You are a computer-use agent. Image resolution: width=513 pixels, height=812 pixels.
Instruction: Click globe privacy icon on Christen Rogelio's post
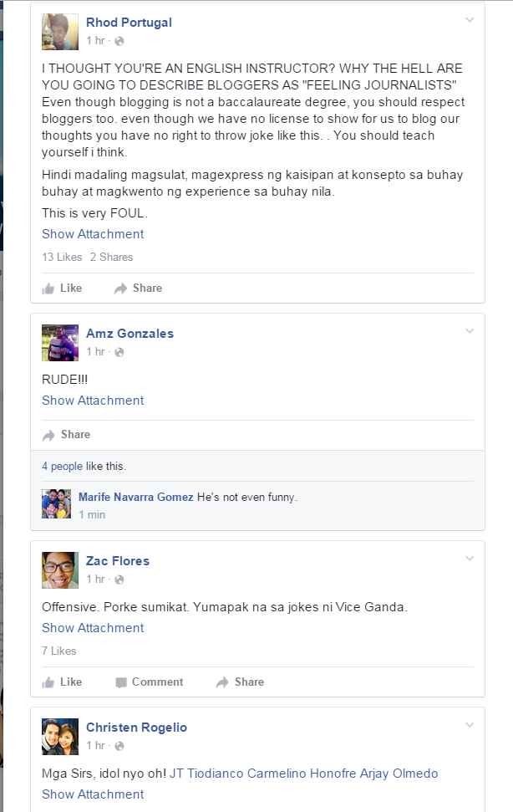[x=119, y=746]
